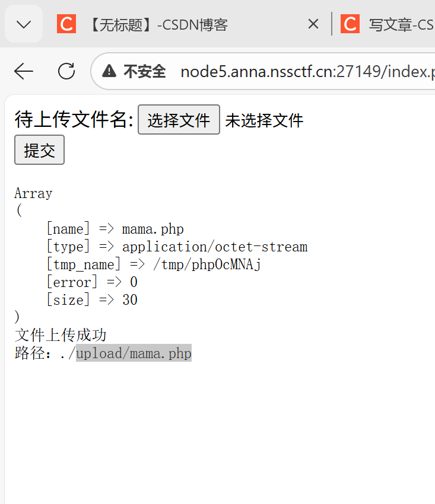Click the 文件上传成功 message
This screenshot has width=435, height=504.
pos(61,336)
